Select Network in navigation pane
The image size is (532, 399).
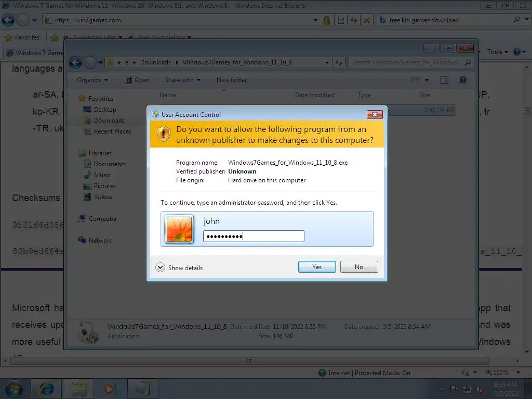point(100,240)
